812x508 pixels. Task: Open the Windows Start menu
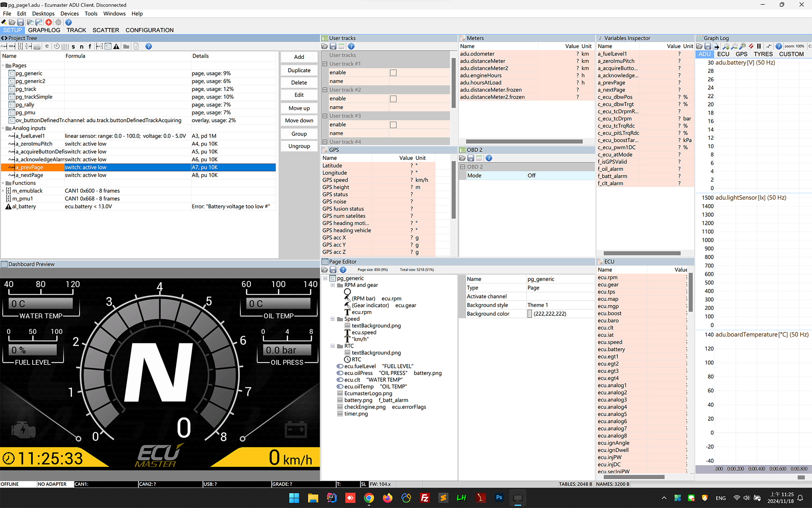coord(294,498)
